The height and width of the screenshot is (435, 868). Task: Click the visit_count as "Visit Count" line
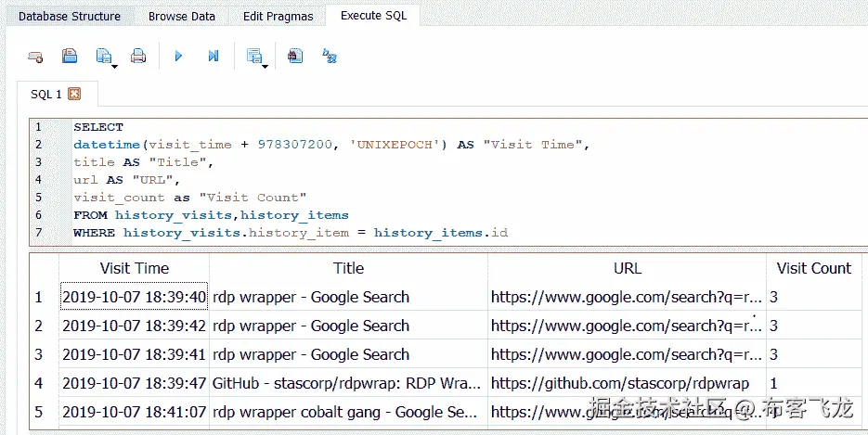(190, 198)
